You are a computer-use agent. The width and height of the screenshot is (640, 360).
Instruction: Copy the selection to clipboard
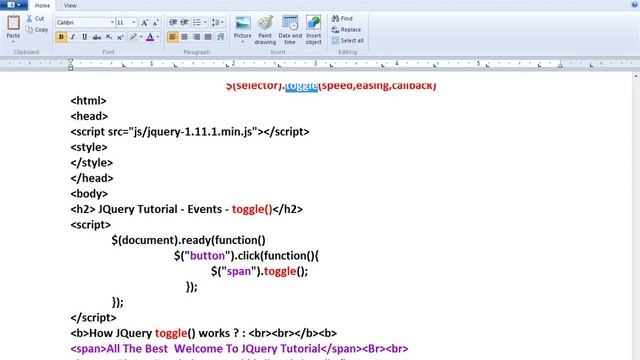37,29
